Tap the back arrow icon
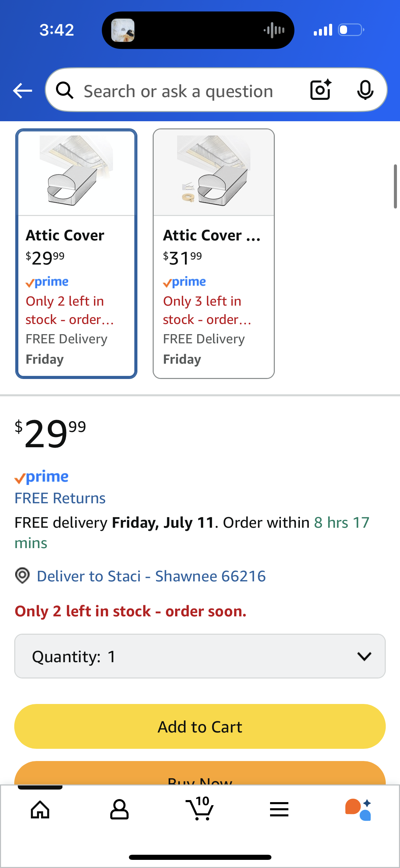This screenshot has height=868, width=400. (22, 91)
